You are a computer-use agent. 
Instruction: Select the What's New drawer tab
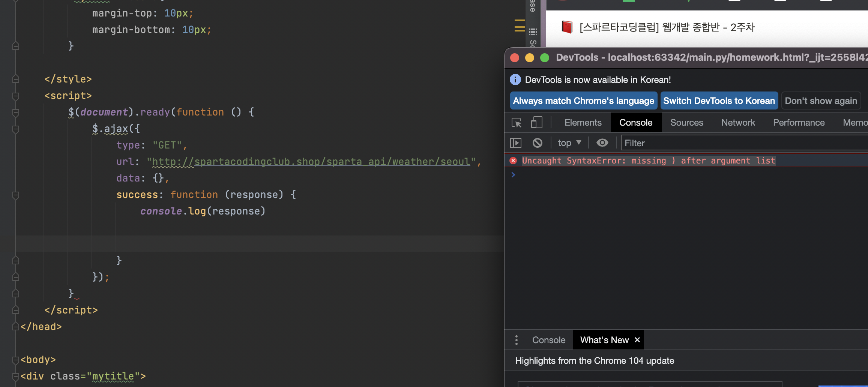604,340
